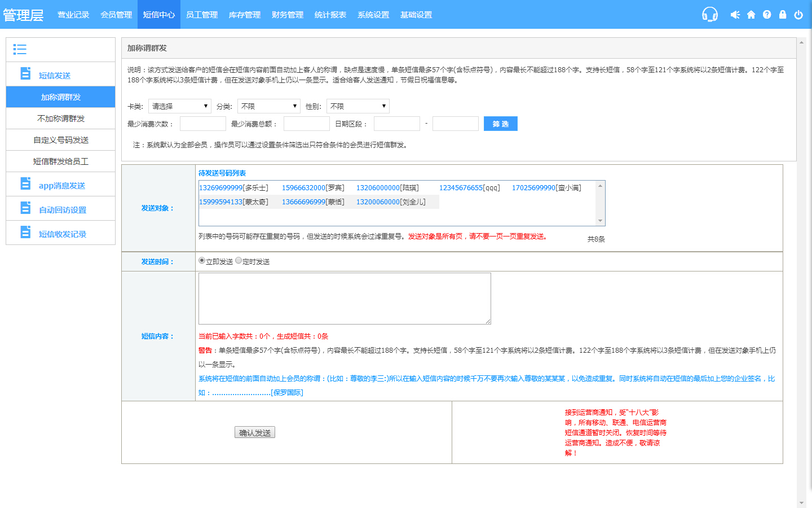
Task: Click the power logout icon
Action: coord(798,15)
